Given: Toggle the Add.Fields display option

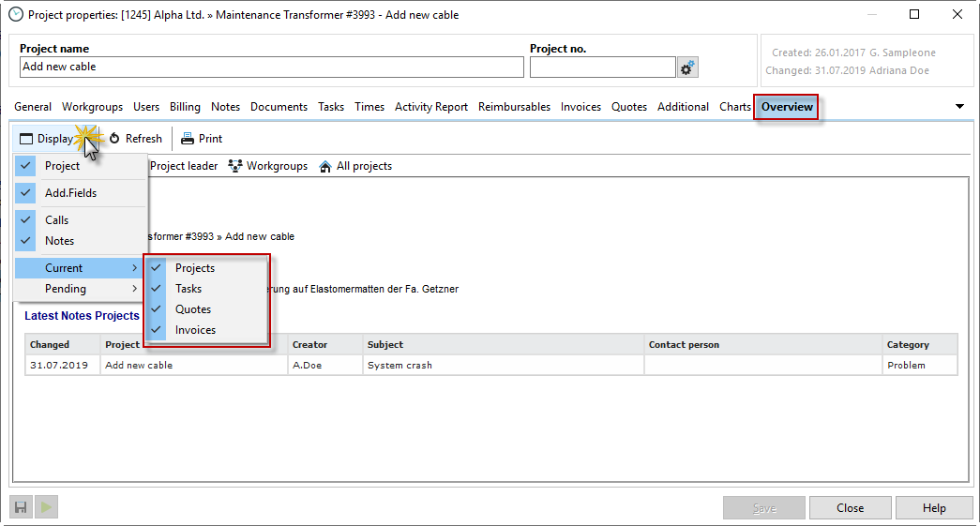Looking at the screenshot, I should coord(70,193).
